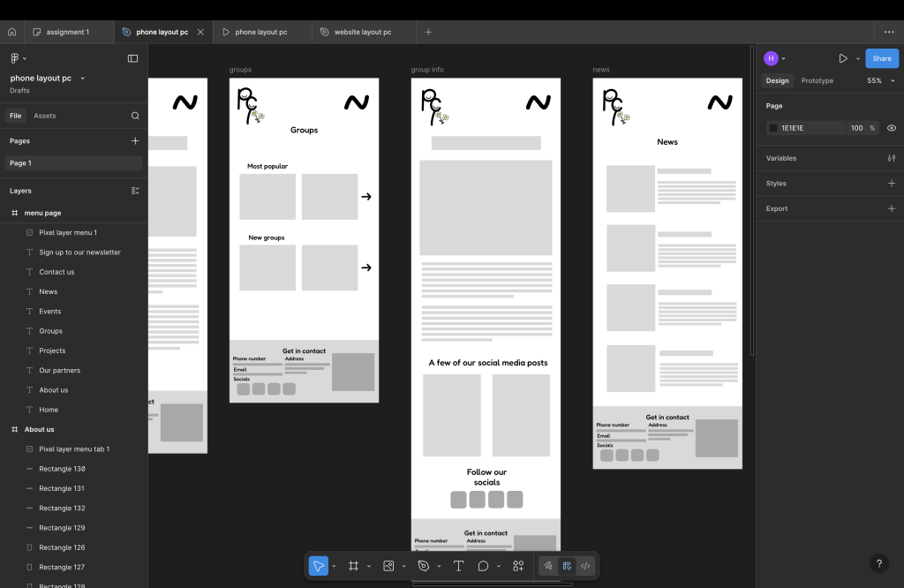This screenshot has width=904, height=588.
Task: Switch to the Assets tab
Action: [x=44, y=116]
